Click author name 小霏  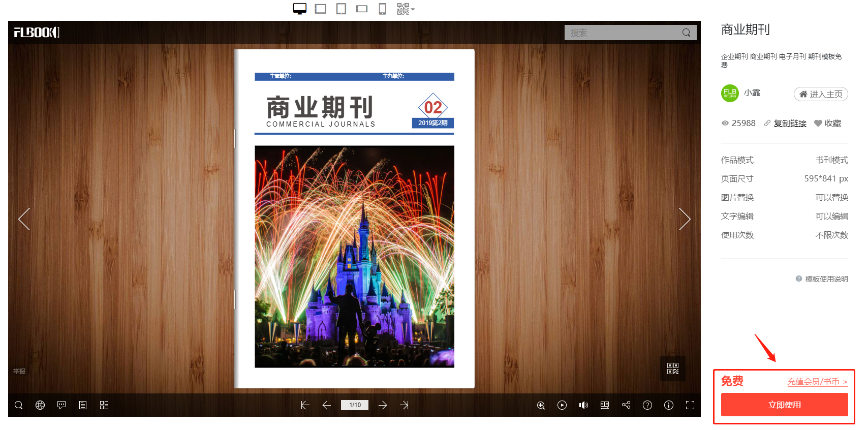tap(752, 93)
